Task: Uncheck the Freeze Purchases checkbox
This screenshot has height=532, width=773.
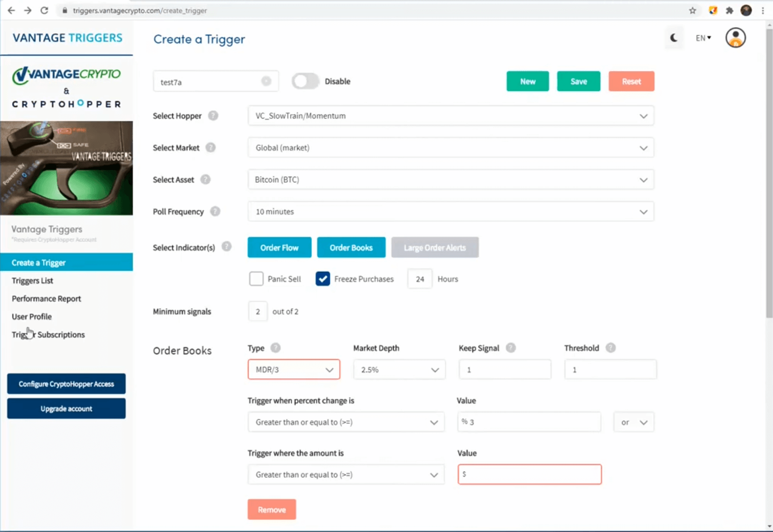Action: [x=323, y=279]
